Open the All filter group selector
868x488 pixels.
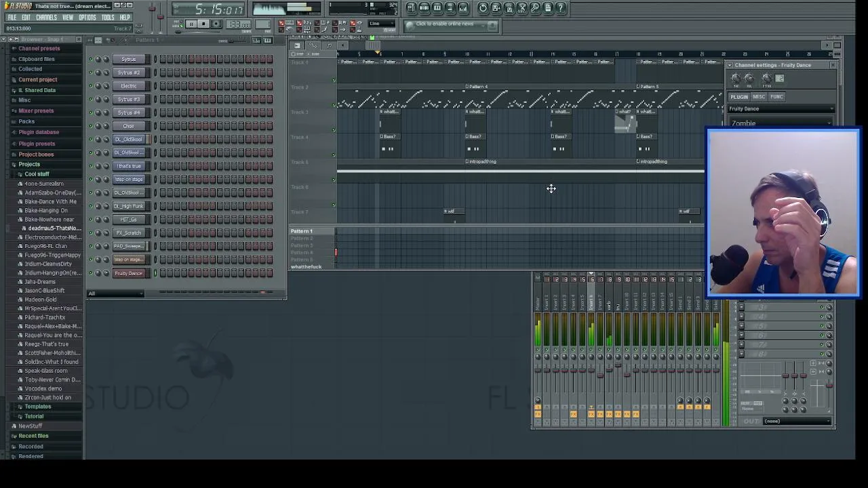[x=115, y=293]
